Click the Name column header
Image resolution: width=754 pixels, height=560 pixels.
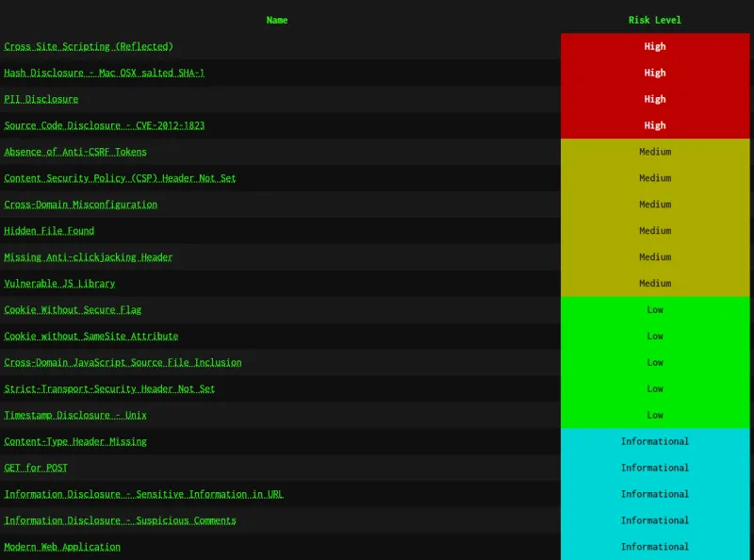(277, 20)
